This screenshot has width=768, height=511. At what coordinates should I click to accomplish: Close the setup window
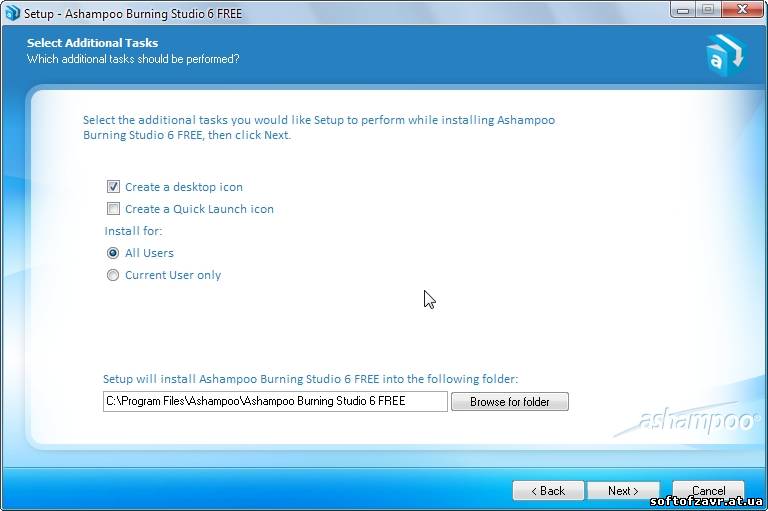pos(742,9)
